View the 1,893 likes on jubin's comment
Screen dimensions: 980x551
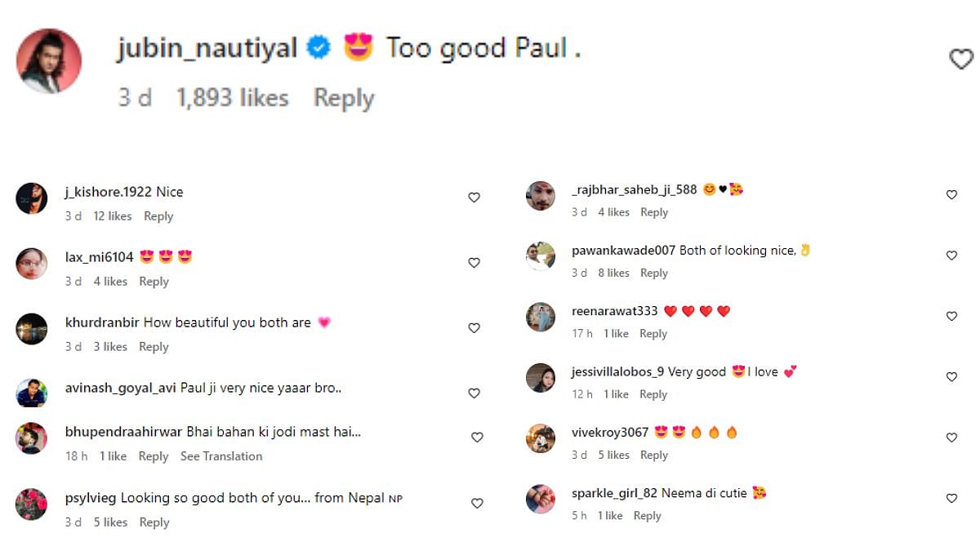[x=233, y=98]
